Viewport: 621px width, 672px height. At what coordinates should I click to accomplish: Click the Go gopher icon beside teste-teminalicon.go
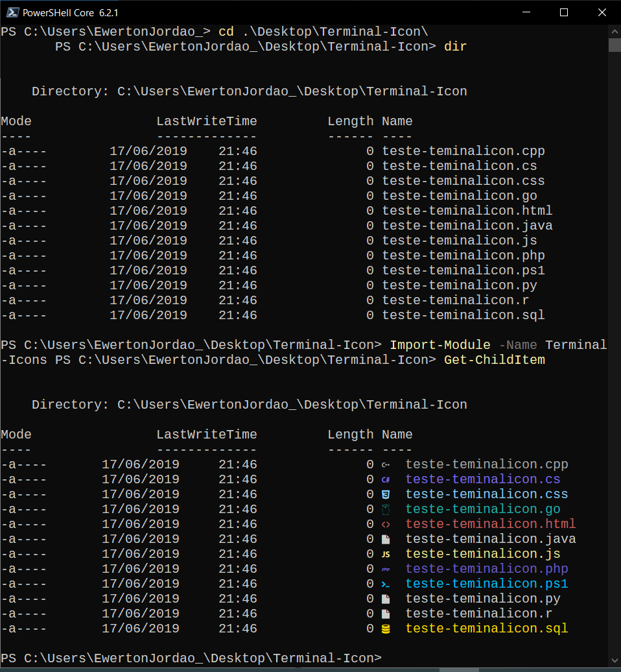pos(386,509)
